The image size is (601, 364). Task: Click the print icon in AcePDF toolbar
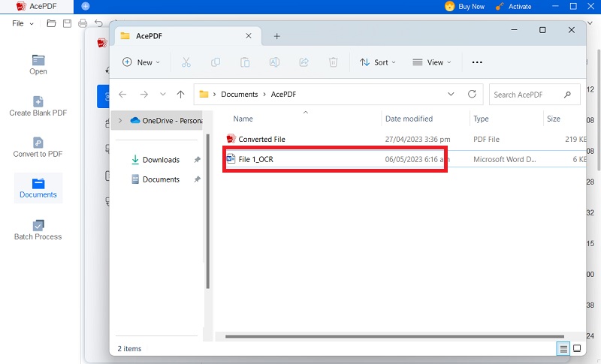(83, 24)
